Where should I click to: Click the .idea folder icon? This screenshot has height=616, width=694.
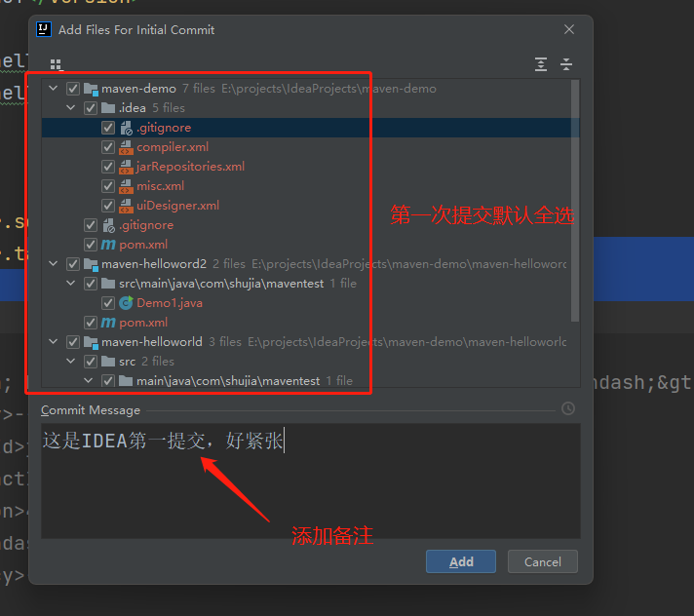point(108,108)
